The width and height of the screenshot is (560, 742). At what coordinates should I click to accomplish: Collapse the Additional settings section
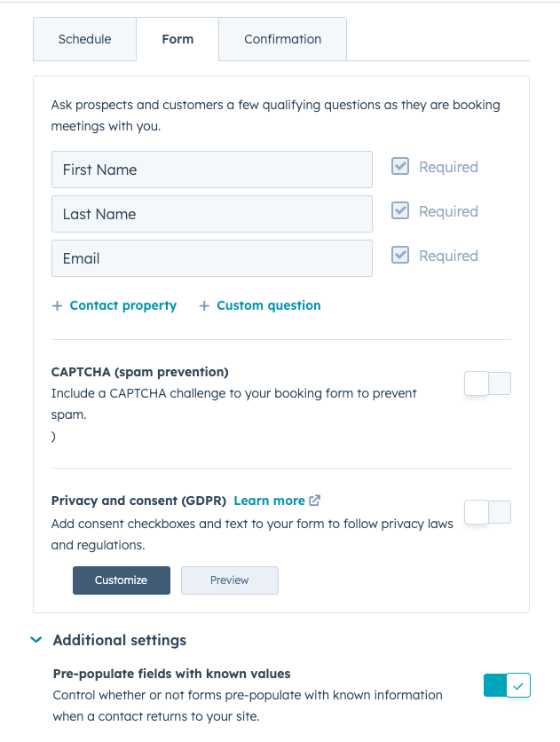point(36,640)
